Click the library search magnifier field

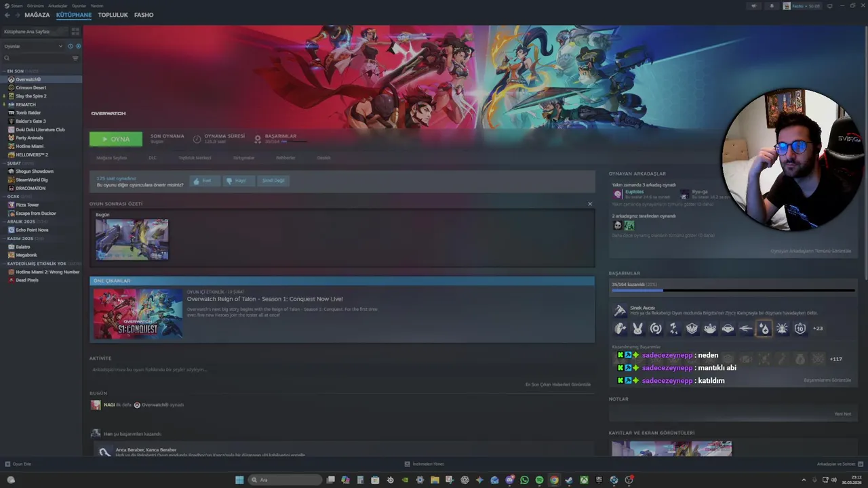tap(35, 58)
